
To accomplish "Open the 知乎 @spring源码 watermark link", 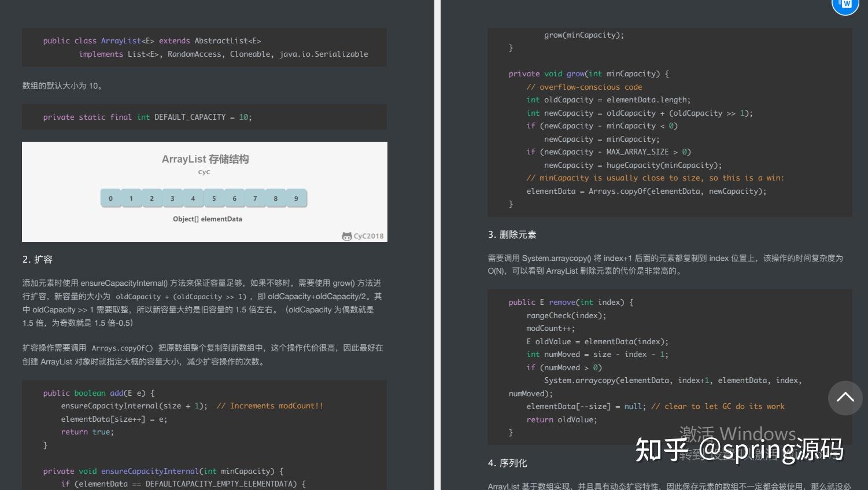I will tap(740, 450).
